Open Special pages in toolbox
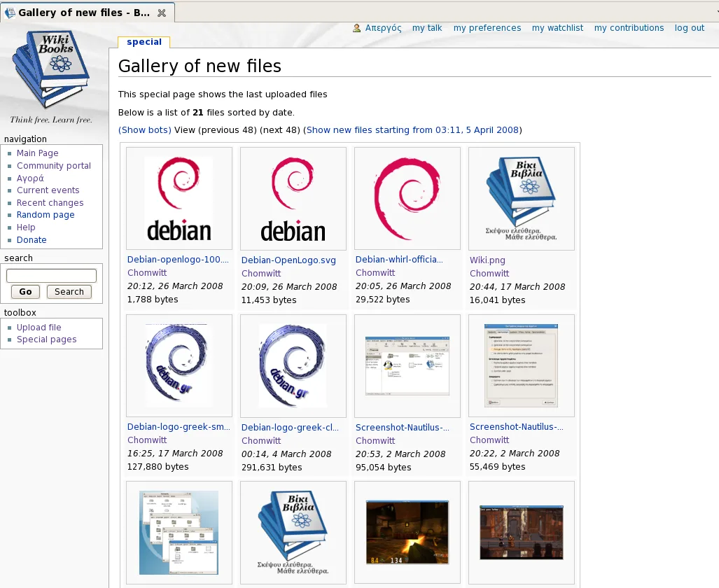The width and height of the screenshot is (719, 588). coord(47,339)
